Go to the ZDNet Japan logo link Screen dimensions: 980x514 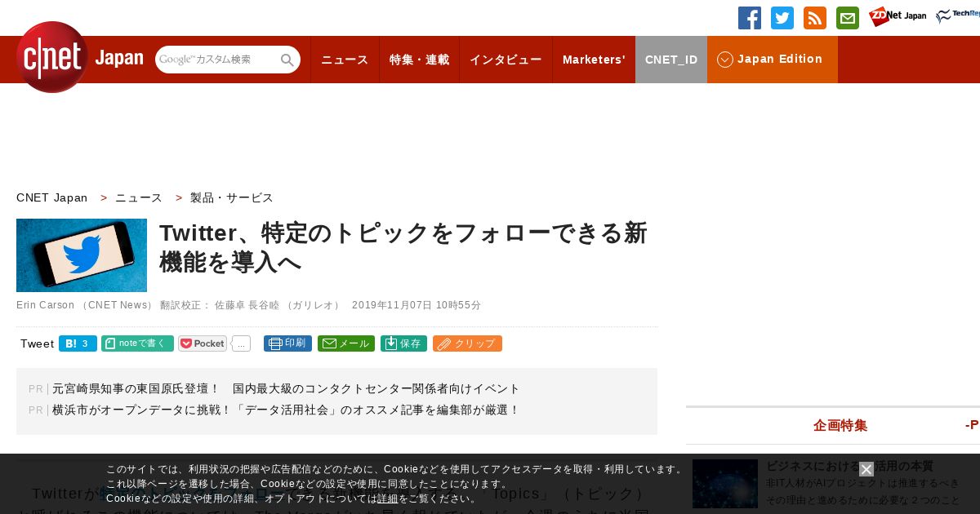coord(898,16)
